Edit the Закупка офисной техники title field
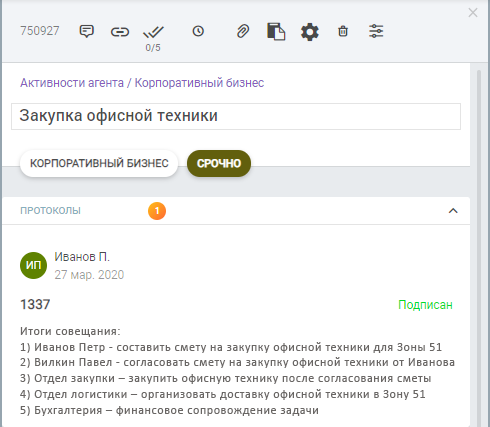490x427 pixels. pyautogui.click(x=236, y=116)
